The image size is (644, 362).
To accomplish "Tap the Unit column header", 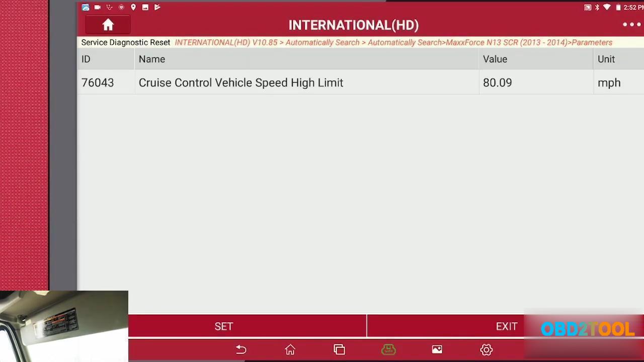I will pyautogui.click(x=606, y=59).
